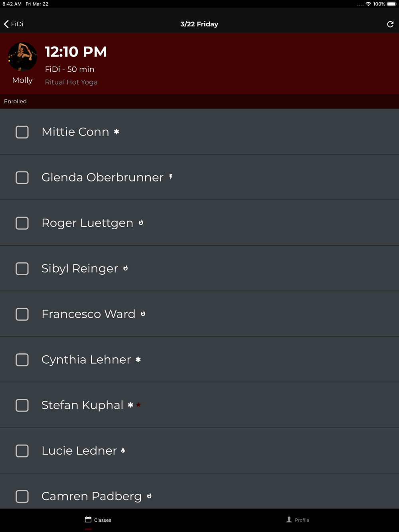The height and width of the screenshot is (532, 399).
Task: Tap the asterisk icon beside Mittie Conn
Action: (x=117, y=132)
